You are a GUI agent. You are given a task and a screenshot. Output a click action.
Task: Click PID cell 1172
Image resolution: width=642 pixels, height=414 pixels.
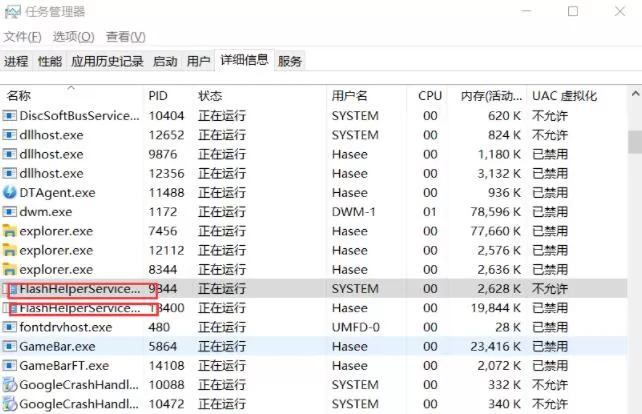[x=163, y=212]
